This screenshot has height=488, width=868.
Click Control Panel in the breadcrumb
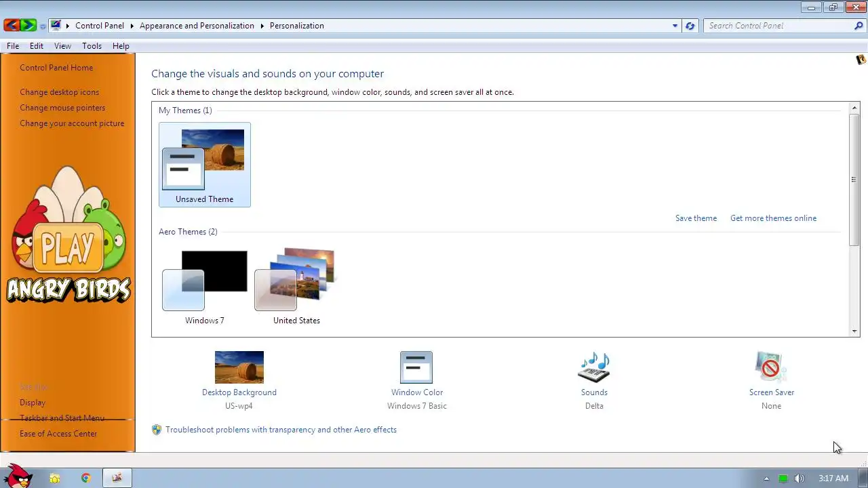click(100, 26)
